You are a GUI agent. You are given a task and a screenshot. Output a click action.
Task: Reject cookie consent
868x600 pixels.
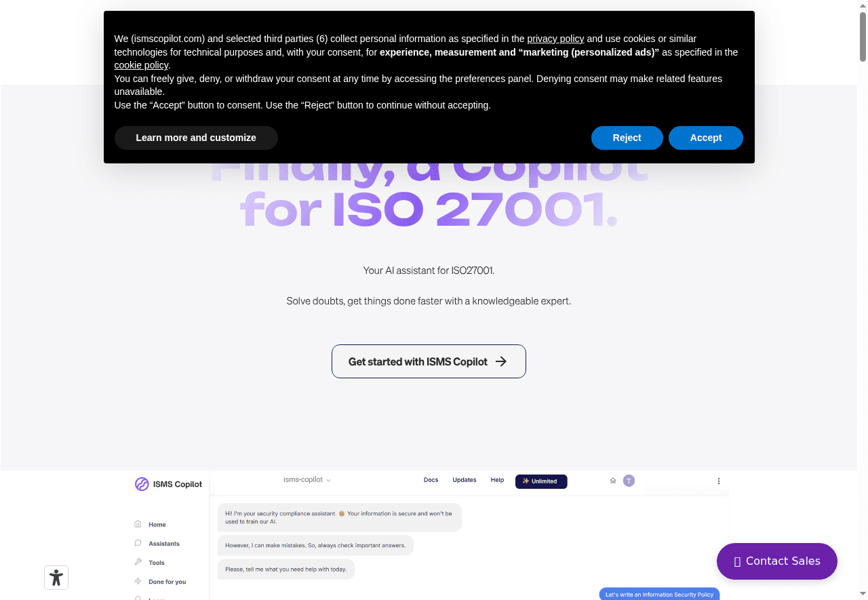click(x=627, y=138)
